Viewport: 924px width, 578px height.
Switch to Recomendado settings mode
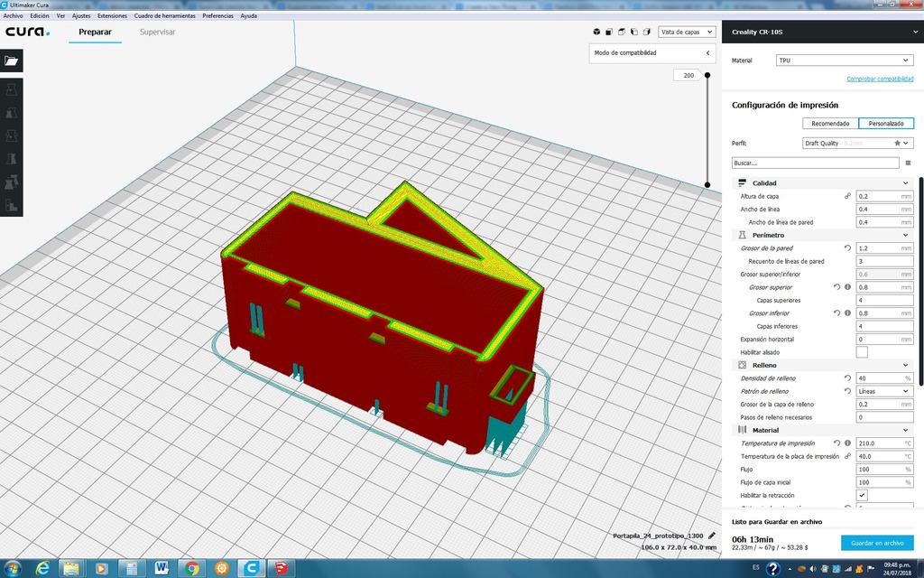(x=829, y=123)
